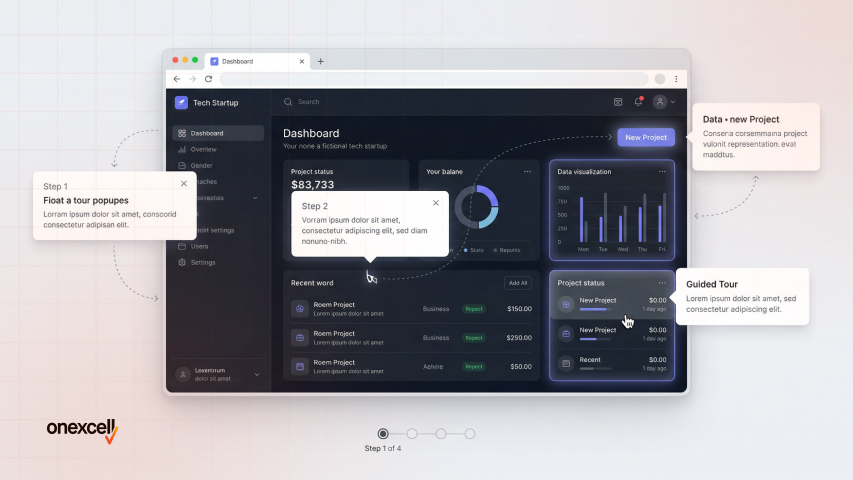Viewport: 853px width, 480px height.
Task: Expand the Loxeminum account menu chevron
Action: point(257,374)
